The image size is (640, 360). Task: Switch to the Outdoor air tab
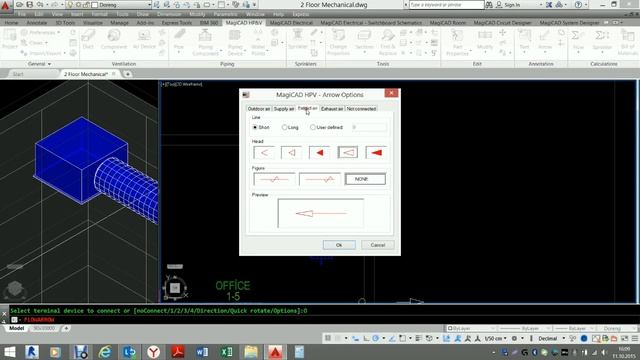tap(259, 109)
